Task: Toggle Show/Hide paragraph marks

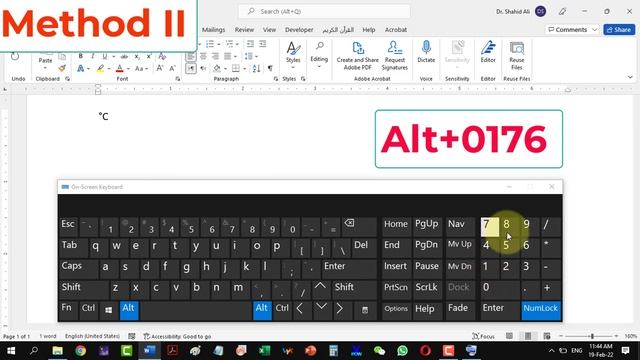Action: coord(270,68)
